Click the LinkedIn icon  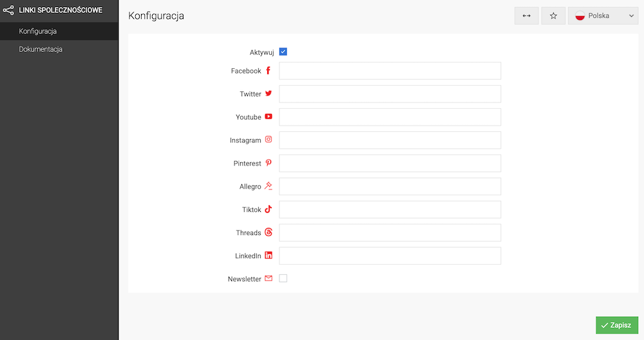[269, 256]
